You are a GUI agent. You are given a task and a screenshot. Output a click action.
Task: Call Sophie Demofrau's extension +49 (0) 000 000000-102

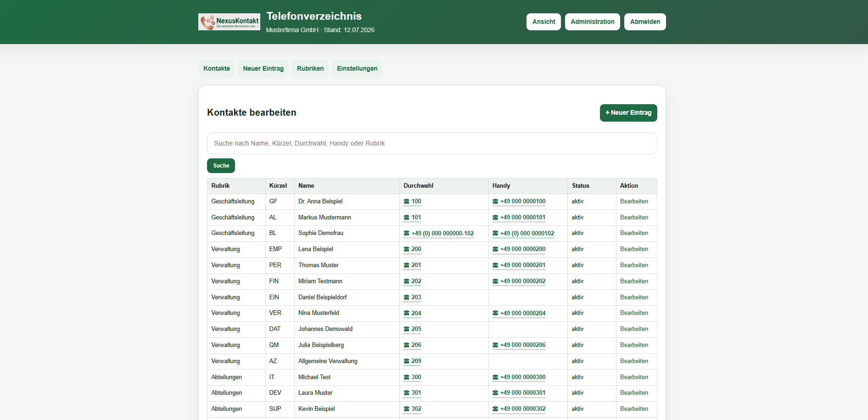[439, 234]
